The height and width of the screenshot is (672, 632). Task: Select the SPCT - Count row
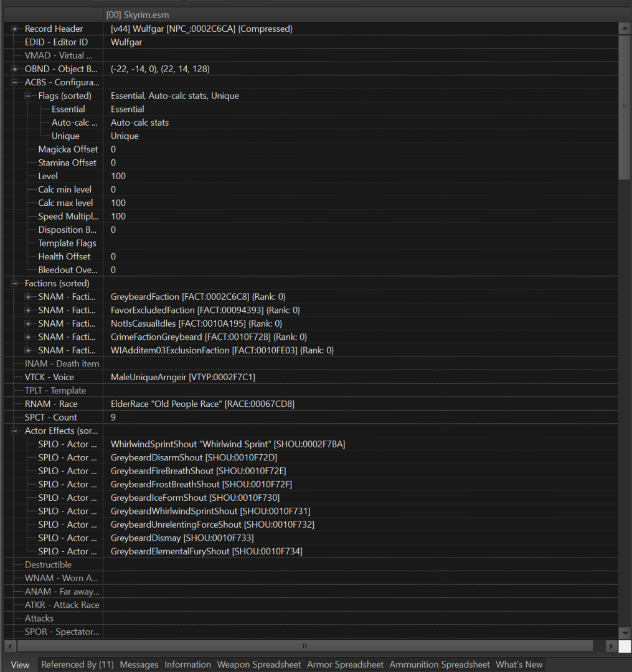[x=311, y=418]
